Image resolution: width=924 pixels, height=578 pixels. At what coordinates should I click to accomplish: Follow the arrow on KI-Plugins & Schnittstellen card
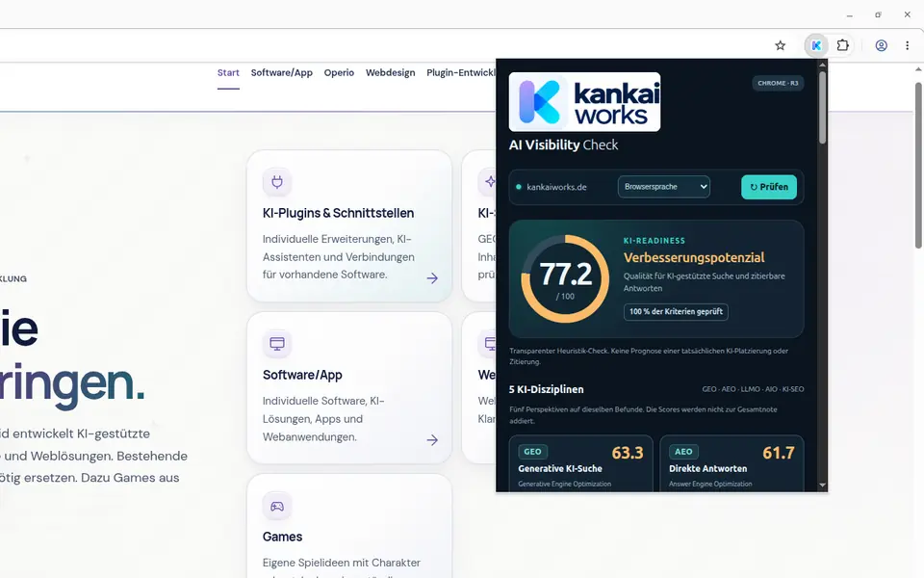[x=432, y=277]
